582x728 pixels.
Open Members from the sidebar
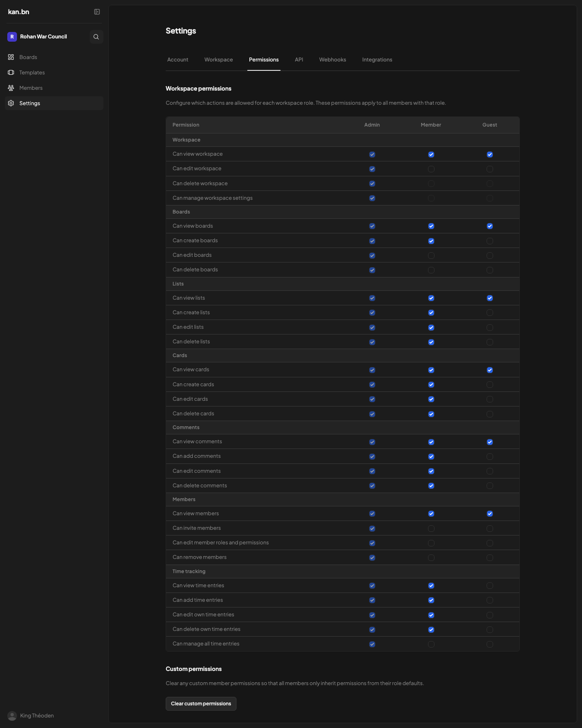pyautogui.click(x=54, y=88)
